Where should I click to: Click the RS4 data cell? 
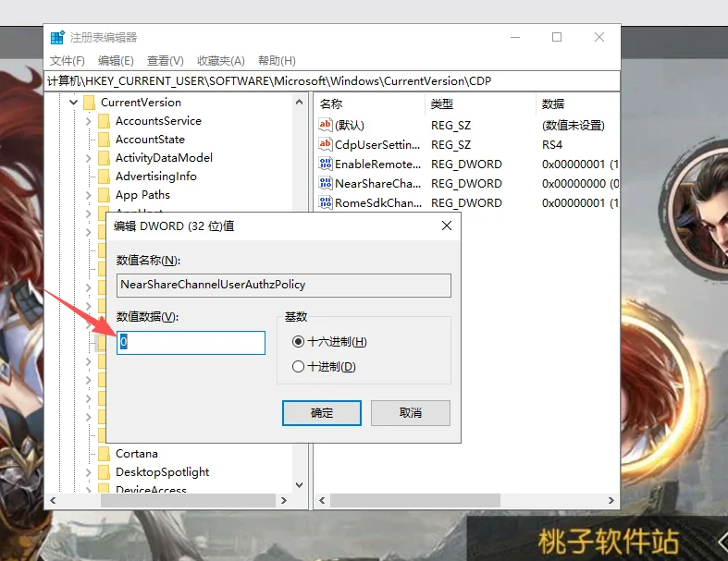(x=552, y=145)
